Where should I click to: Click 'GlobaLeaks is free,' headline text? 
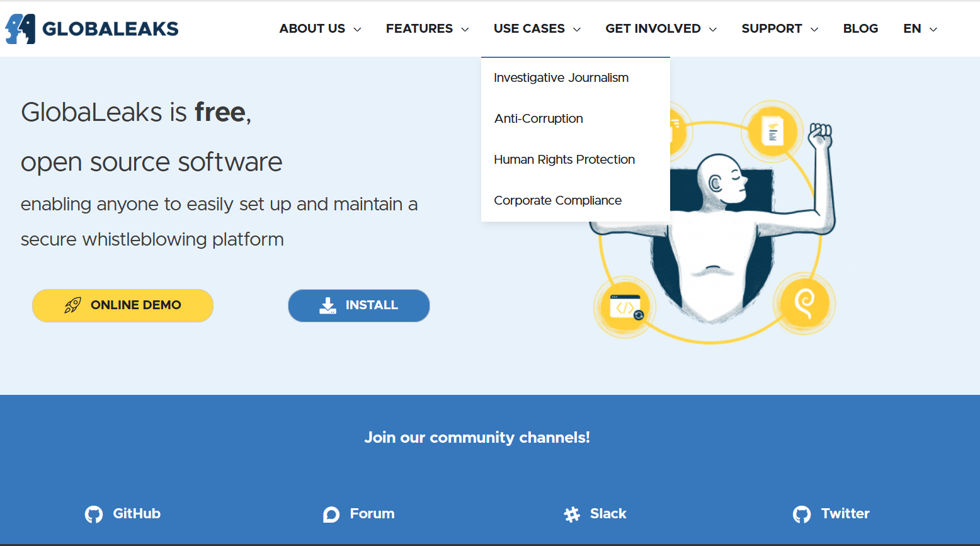click(x=136, y=112)
